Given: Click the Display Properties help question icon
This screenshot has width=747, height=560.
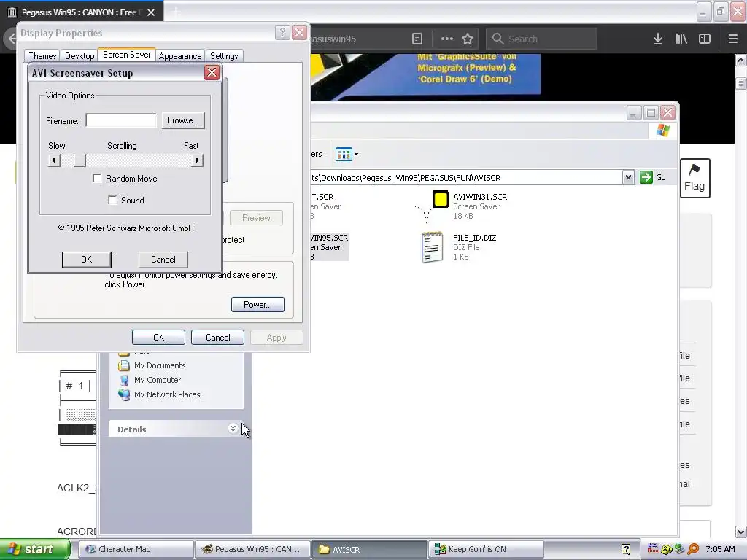Looking at the screenshot, I should coord(282,32).
